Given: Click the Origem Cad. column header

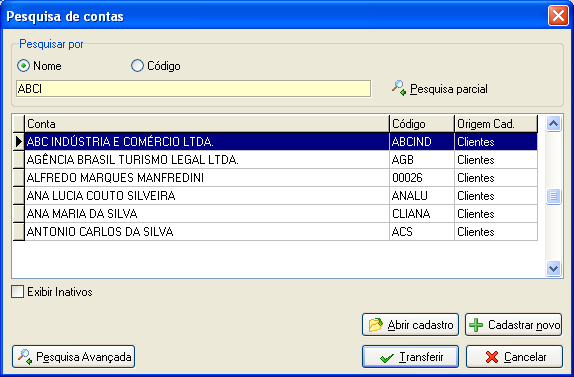Looking at the screenshot, I should (x=496, y=124).
